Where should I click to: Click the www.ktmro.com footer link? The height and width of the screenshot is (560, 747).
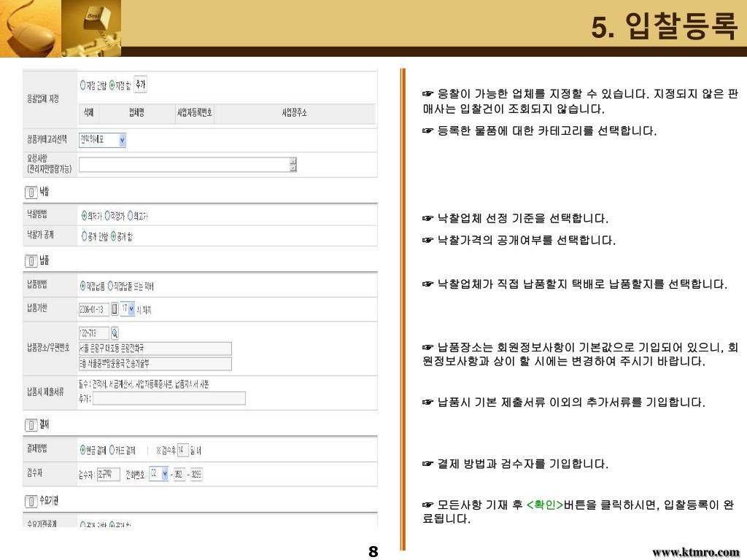(x=695, y=553)
